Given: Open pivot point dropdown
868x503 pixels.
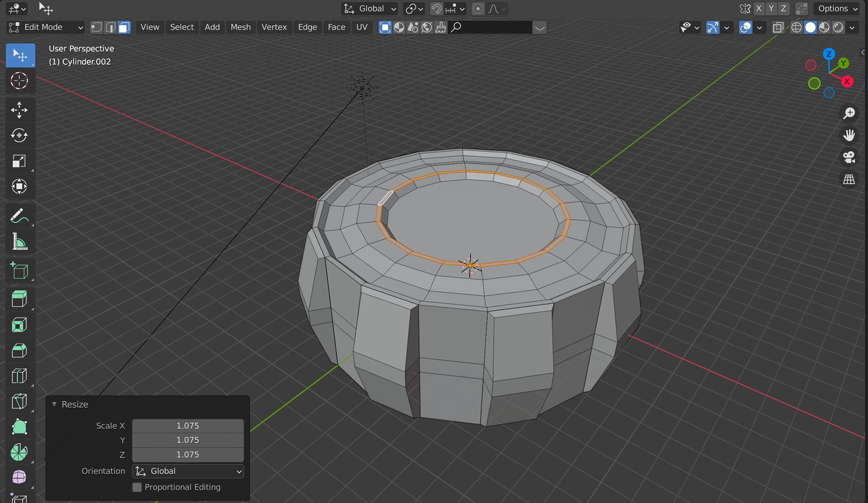Looking at the screenshot, I should 414,9.
